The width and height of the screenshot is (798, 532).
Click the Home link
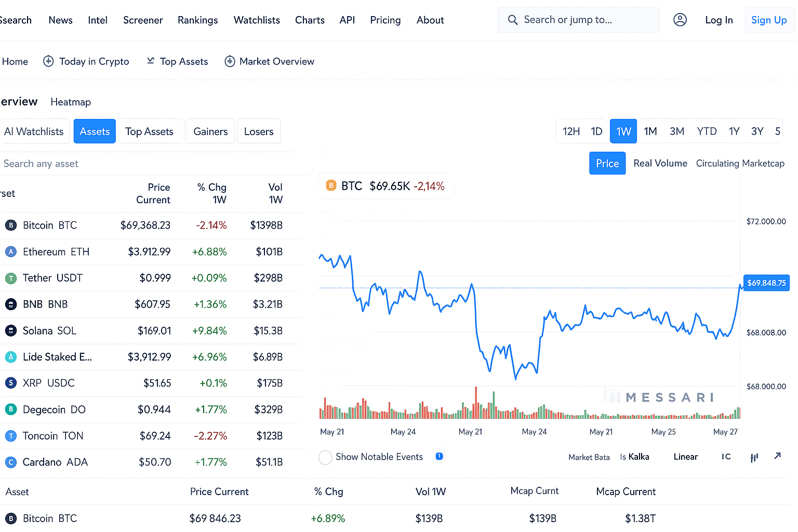point(15,61)
